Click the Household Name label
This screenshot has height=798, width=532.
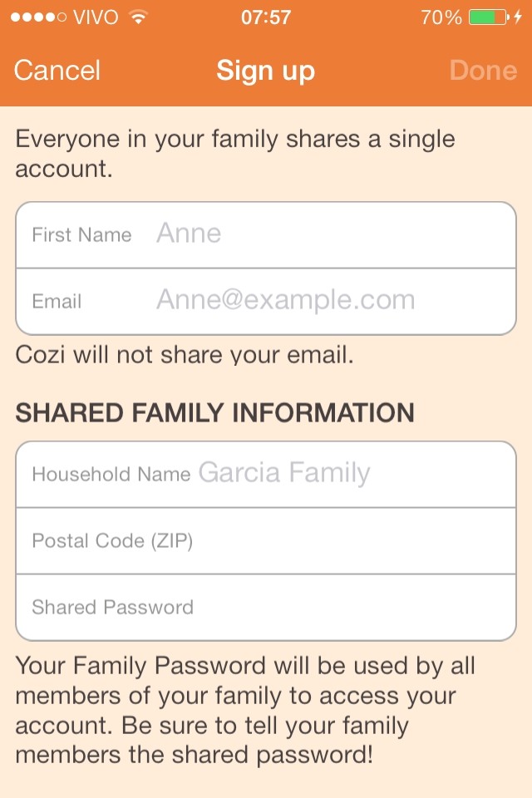pyautogui.click(x=111, y=475)
